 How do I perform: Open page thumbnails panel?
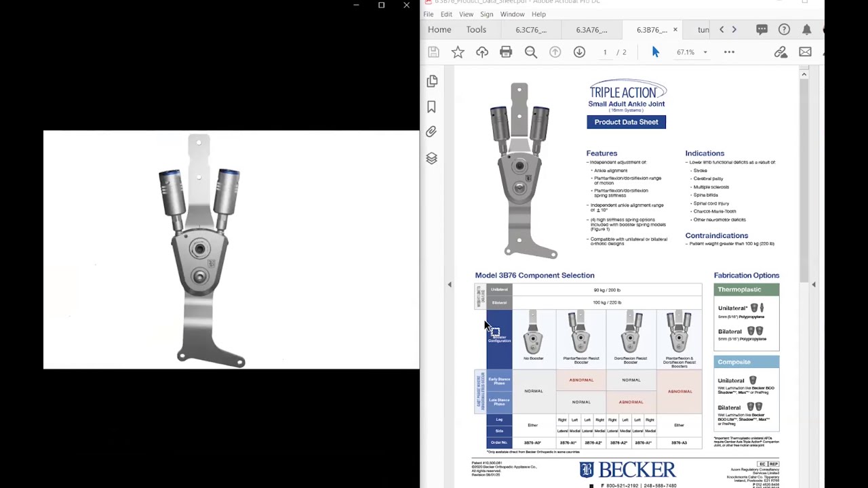point(432,81)
